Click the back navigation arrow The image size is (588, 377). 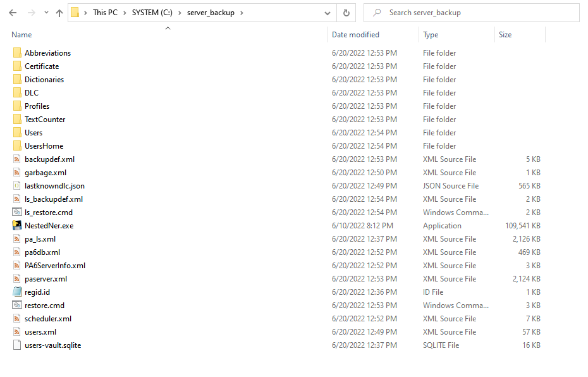tap(12, 12)
